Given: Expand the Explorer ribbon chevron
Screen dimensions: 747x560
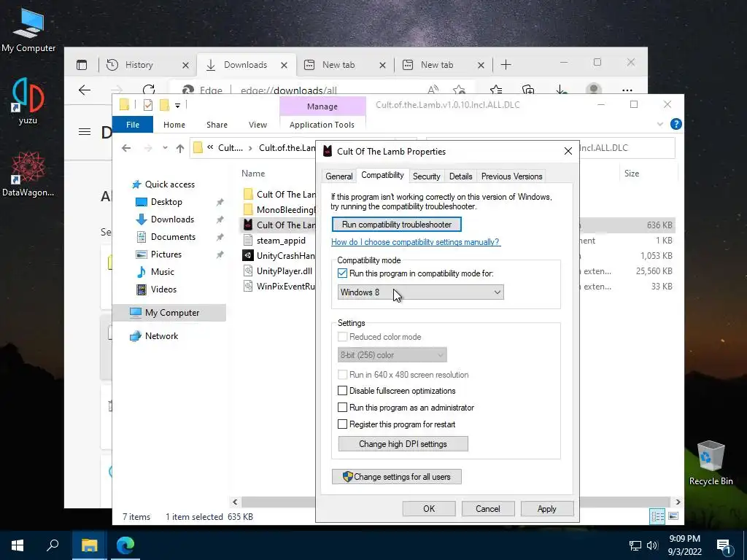Looking at the screenshot, I should click(x=659, y=124).
